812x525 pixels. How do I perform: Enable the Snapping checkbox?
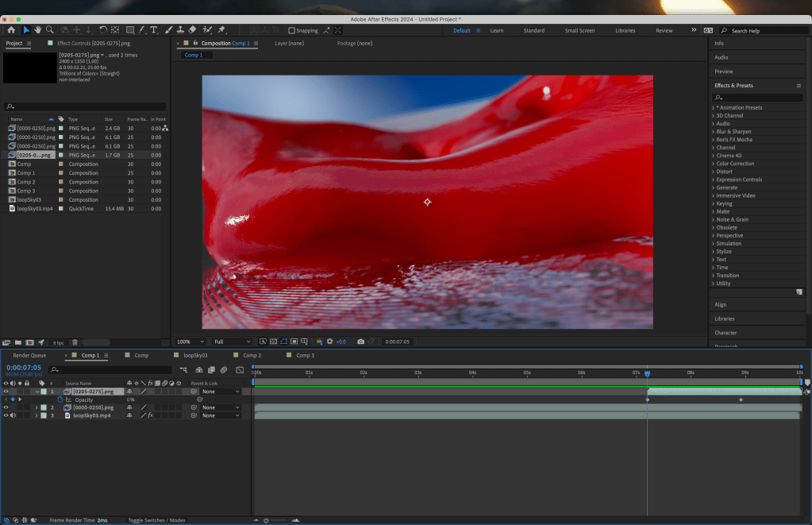291,31
